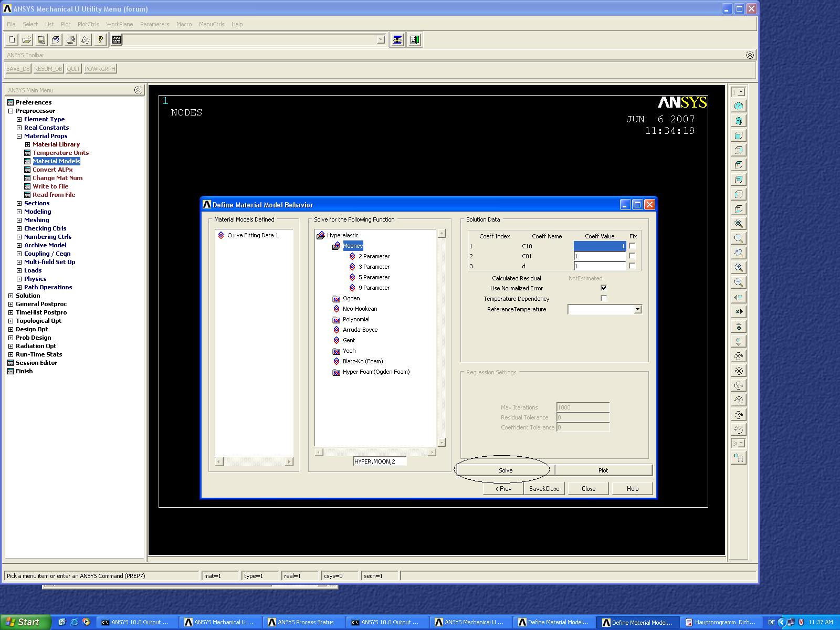Collapse the ANSYS Toolbar panel chevron

[x=750, y=55]
